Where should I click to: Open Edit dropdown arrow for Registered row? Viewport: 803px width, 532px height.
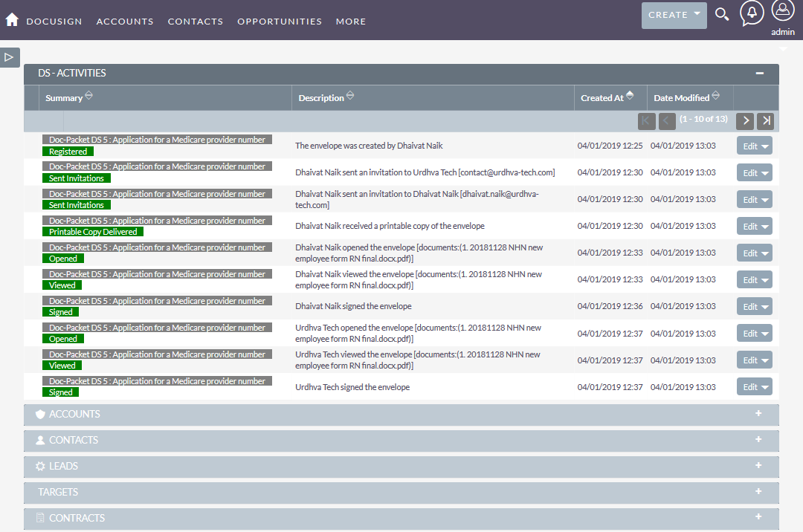[765, 146]
